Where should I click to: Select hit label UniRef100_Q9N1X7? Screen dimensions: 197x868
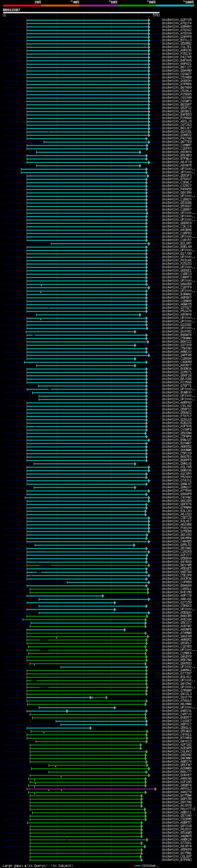point(177,487)
